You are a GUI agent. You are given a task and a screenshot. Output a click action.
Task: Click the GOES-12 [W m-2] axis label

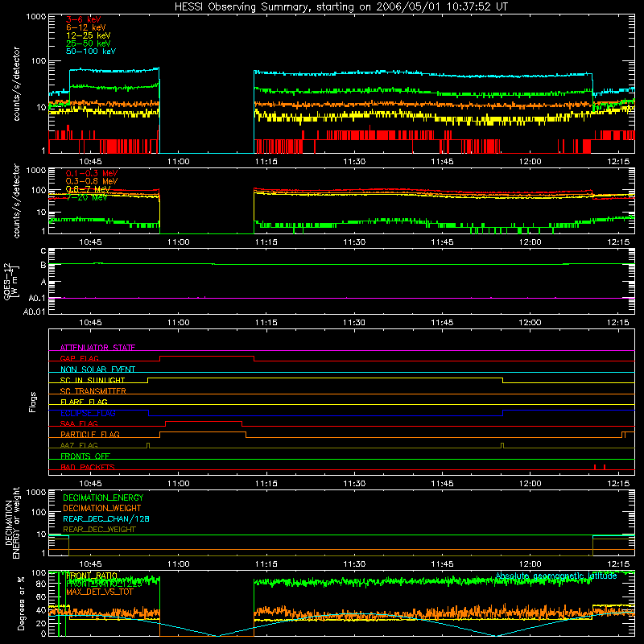pyautogui.click(x=11, y=281)
